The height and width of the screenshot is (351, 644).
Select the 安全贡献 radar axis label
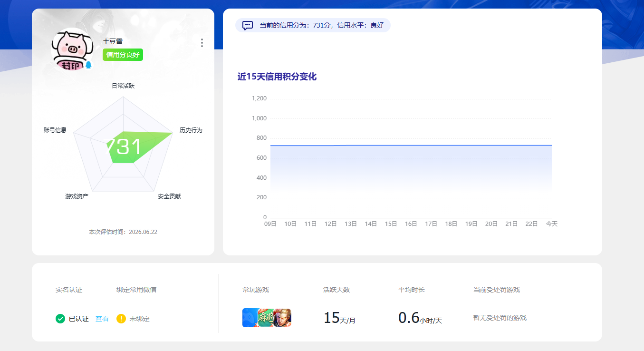point(169,196)
